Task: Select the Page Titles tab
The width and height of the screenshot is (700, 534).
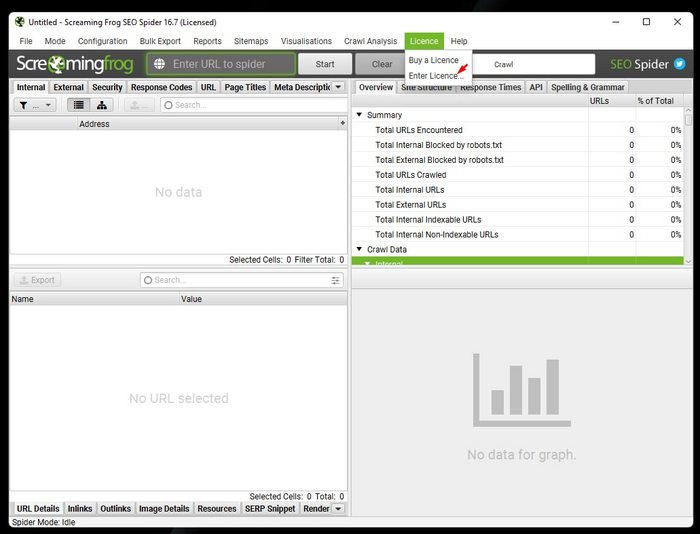Action: coord(245,87)
